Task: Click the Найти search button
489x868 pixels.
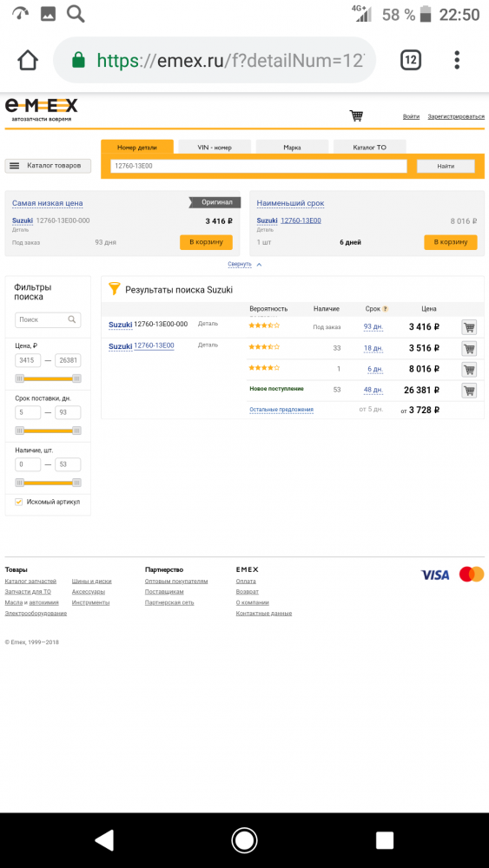Action: 446,166
